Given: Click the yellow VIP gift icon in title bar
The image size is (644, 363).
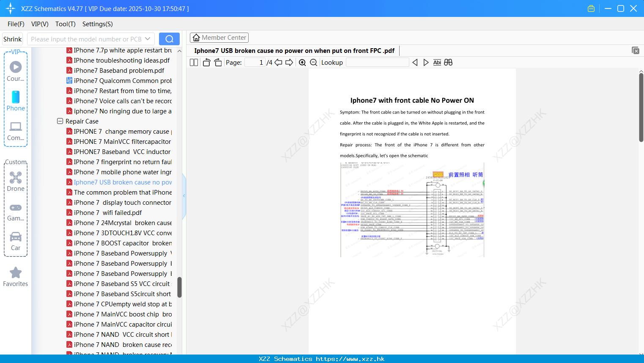Looking at the screenshot, I should point(591,8).
